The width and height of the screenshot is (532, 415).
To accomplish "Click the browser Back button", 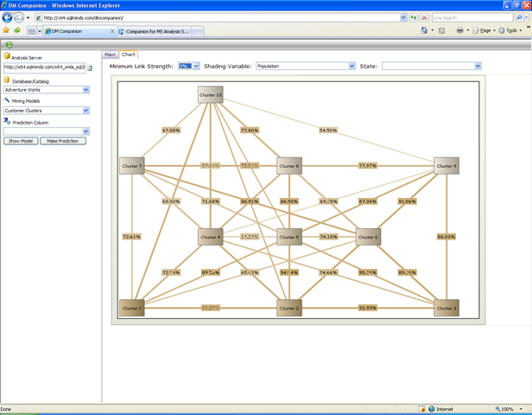I will point(7,17).
